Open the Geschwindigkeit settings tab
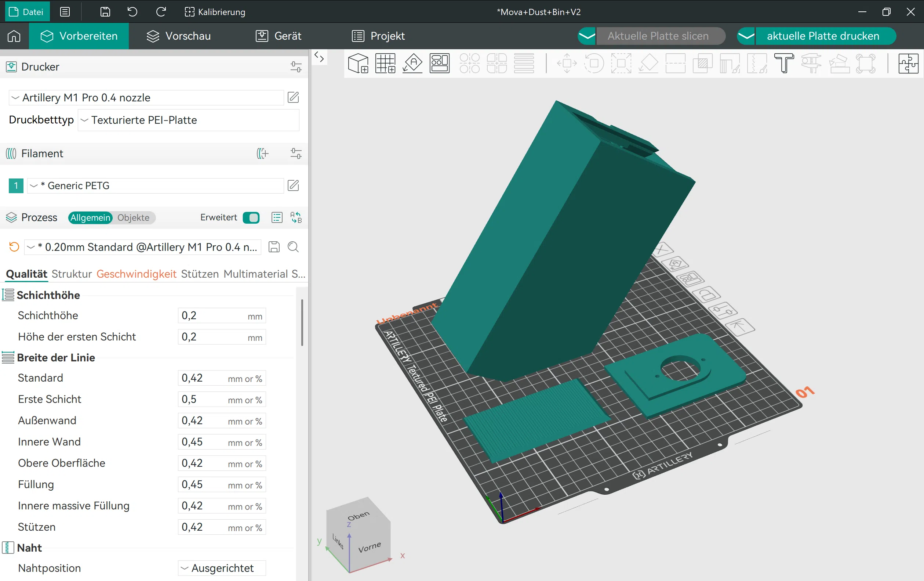 pyautogui.click(x=136, y=274)
